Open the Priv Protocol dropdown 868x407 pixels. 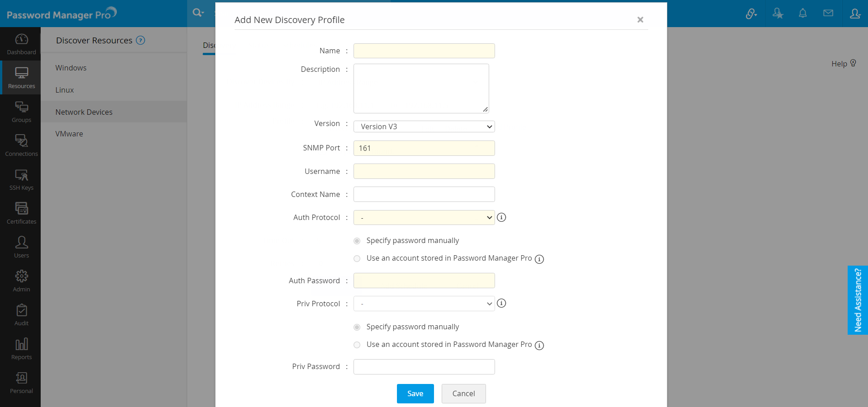(x=424, y=304)
